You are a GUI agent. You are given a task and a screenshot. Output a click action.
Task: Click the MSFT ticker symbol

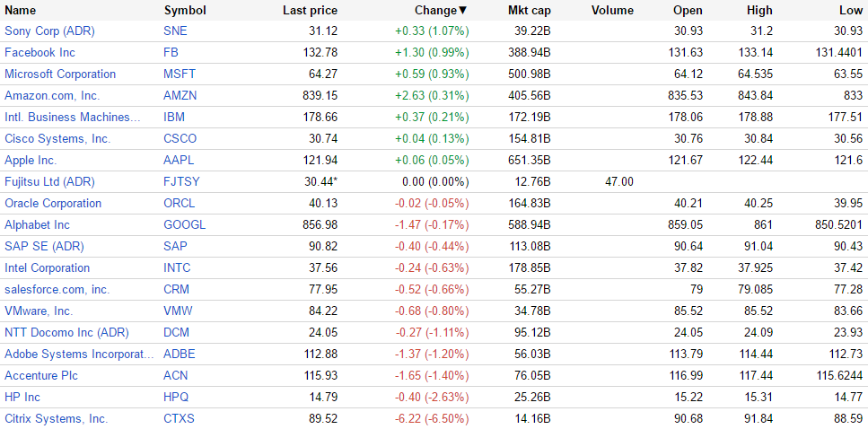click(x=179, y=74)
